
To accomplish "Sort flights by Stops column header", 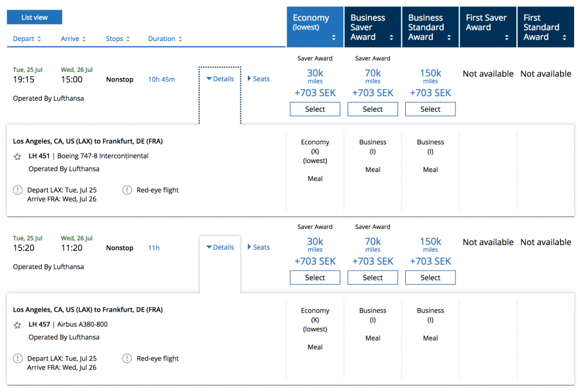I will [x=118, y=39].
